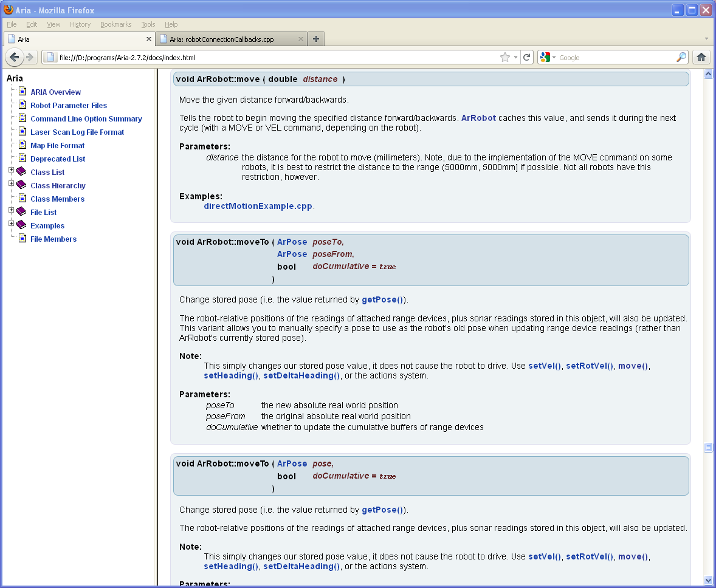Click the vertical scrollbar down arrow

click(707, 579)
